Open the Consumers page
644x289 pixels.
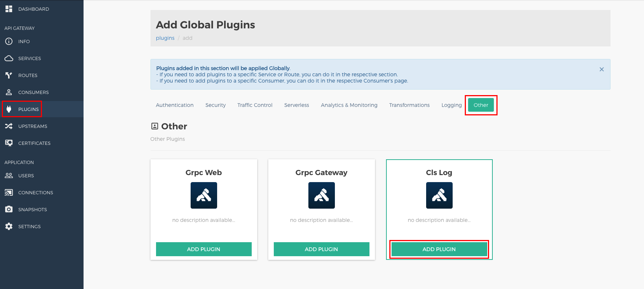(x=42, y=92)
